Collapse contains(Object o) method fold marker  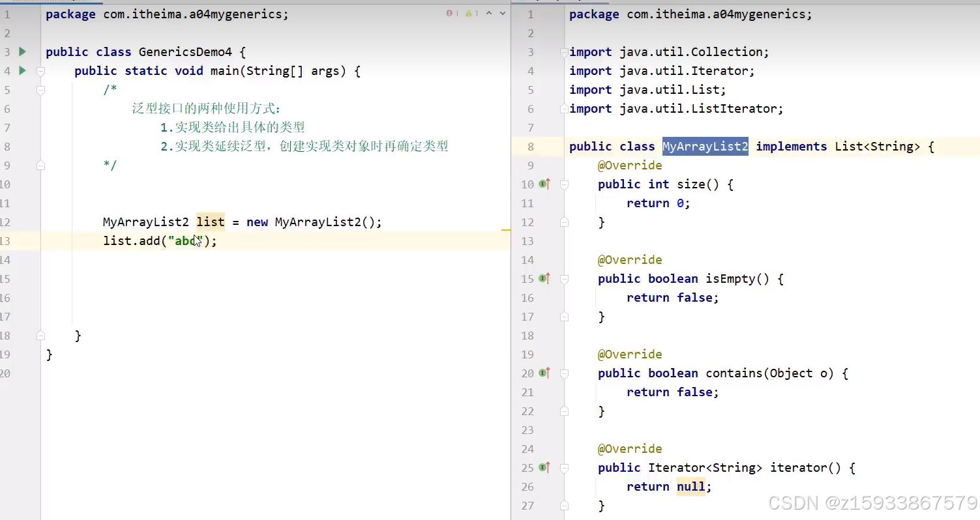[x=564, y=373]
